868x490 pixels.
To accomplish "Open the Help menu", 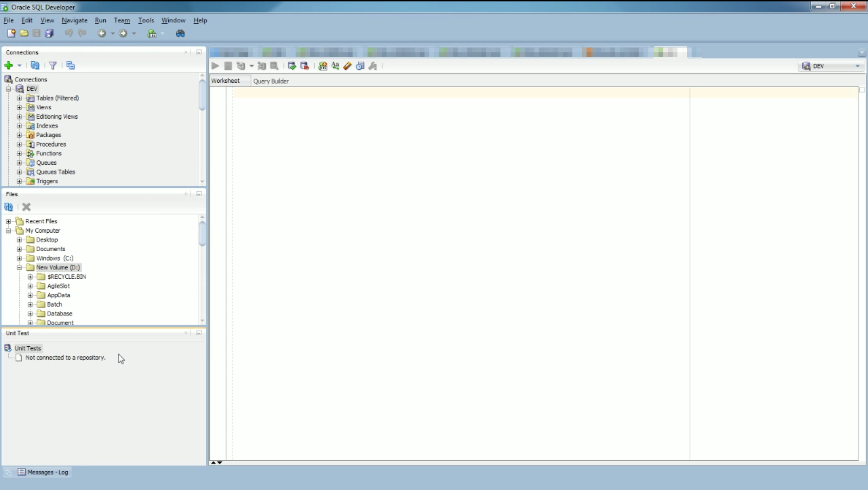I will tap(200, 20).
